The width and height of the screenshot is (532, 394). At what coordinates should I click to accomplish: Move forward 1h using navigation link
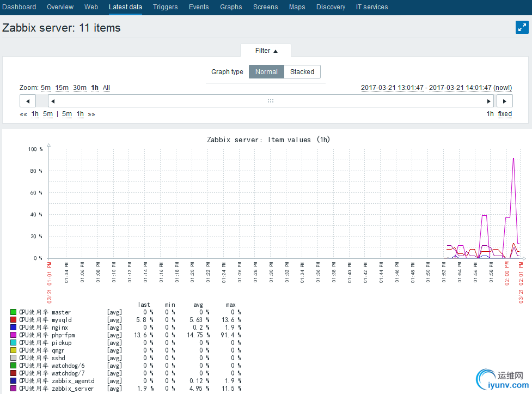80,114
